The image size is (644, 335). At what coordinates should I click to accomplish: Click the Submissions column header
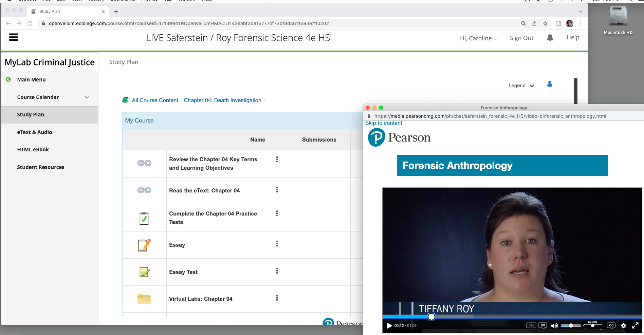319,139
